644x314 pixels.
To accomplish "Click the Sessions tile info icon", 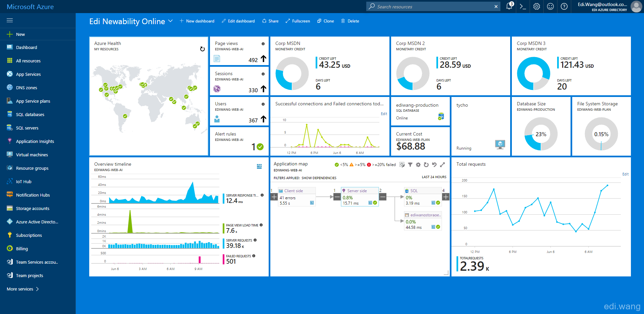I will (x=263, y=74).
